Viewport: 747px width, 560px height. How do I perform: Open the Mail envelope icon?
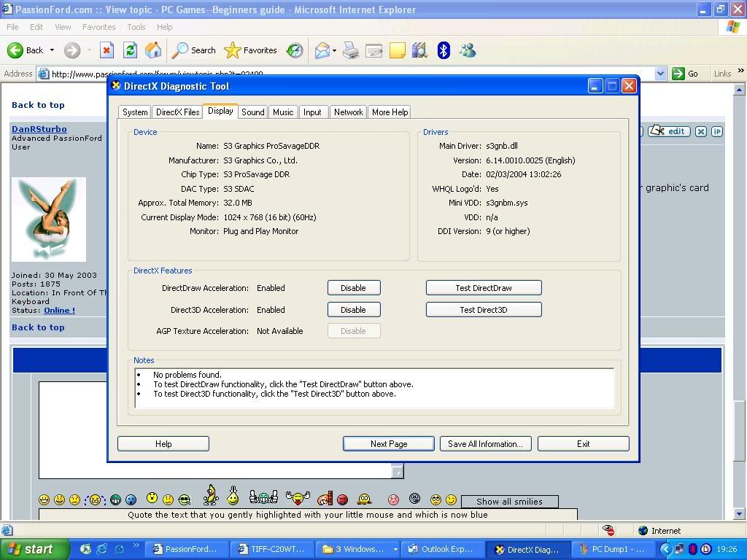pos(322,50)
